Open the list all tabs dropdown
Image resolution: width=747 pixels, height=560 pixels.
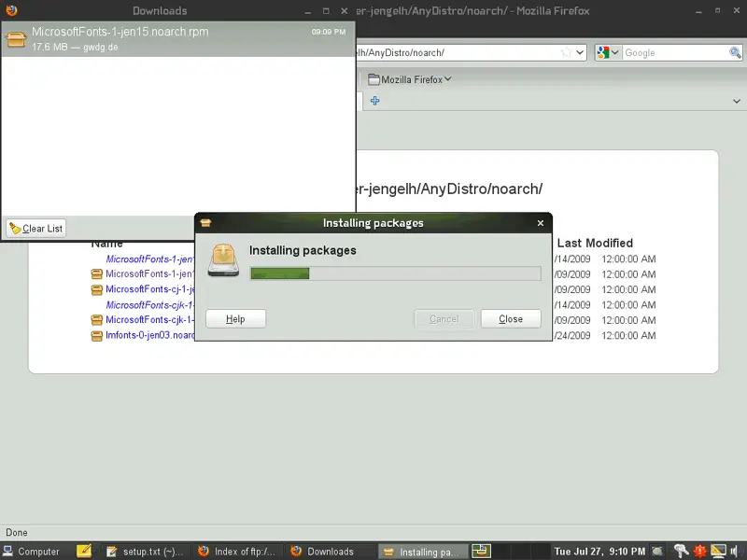tap(736, 101)
